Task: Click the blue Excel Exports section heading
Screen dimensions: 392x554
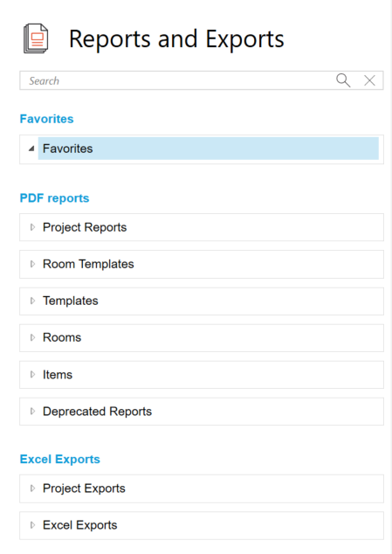Action: click(x=60, y=459)
